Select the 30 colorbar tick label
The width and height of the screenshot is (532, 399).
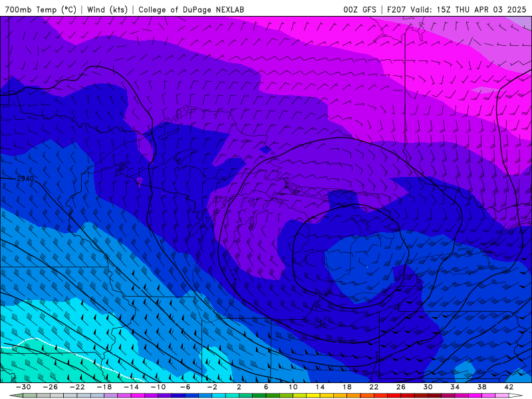coord(428,387)
